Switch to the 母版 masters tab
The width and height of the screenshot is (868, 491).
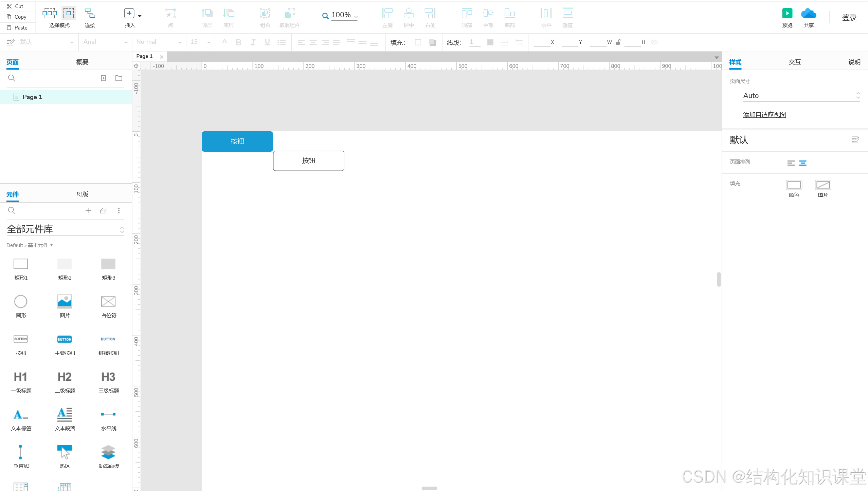(82, 194)
